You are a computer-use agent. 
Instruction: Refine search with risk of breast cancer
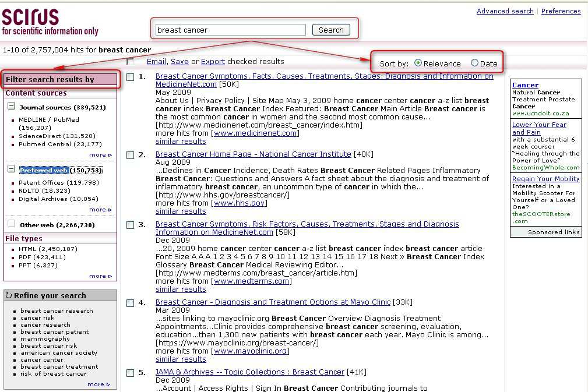(x=53, y=373)
